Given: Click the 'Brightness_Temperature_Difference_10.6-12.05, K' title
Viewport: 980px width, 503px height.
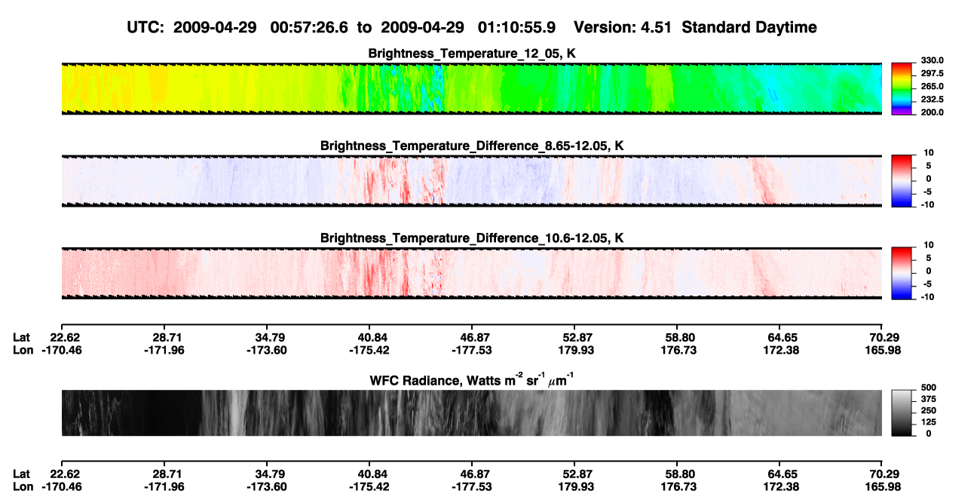Looking at the screenshot, I should [x=472, y=238].
